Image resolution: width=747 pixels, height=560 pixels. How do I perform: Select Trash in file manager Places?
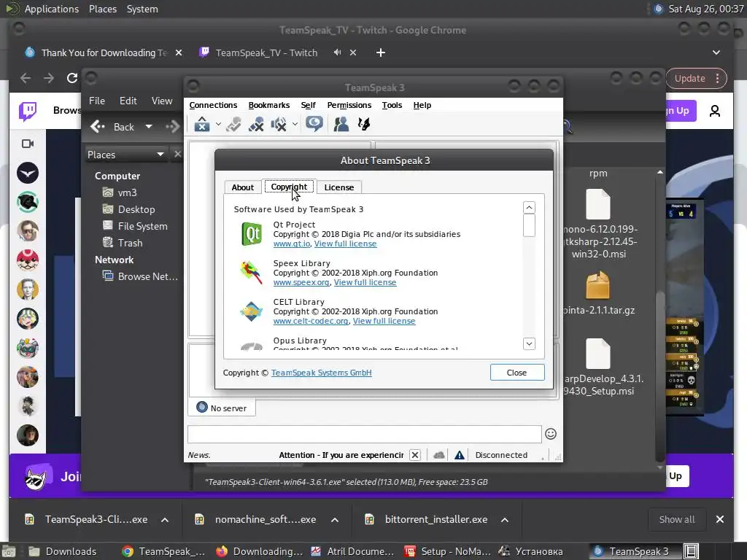(123, 243)
